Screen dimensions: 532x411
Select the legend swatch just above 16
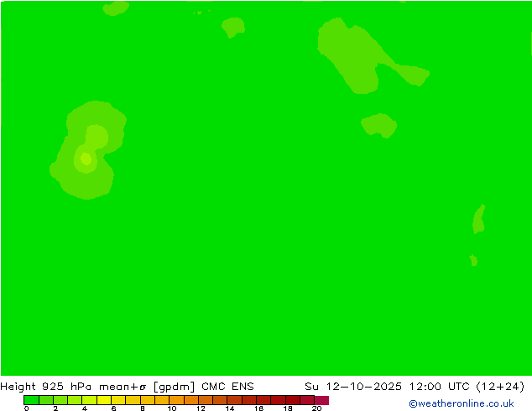263,400
